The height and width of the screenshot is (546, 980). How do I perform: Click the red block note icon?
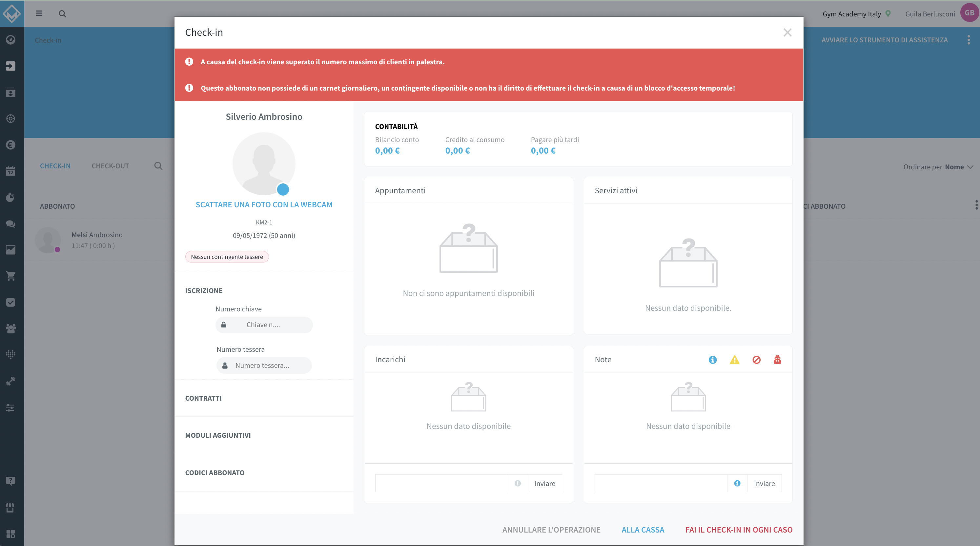point(756,360)
